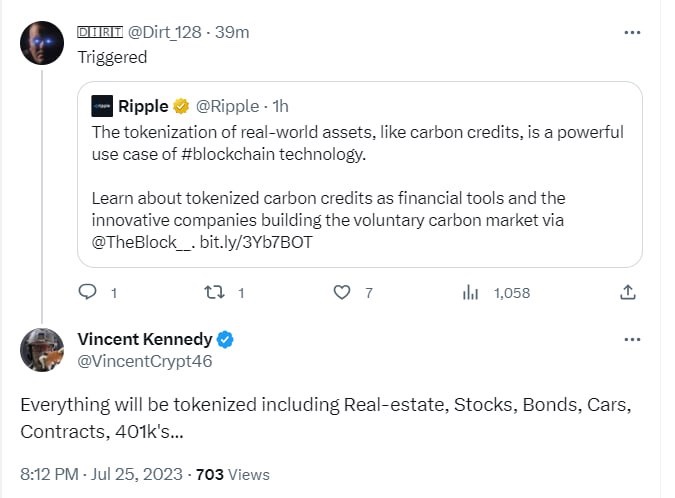Open the quoted Ripple tweet text
The width and height of the screenshot is (675, 498).
pos(357,187)
